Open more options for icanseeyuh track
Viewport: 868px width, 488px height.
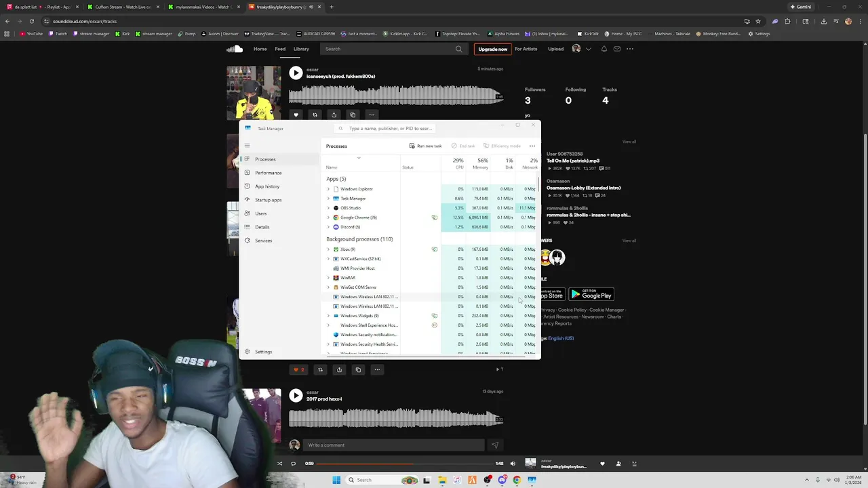pos(372,115)
